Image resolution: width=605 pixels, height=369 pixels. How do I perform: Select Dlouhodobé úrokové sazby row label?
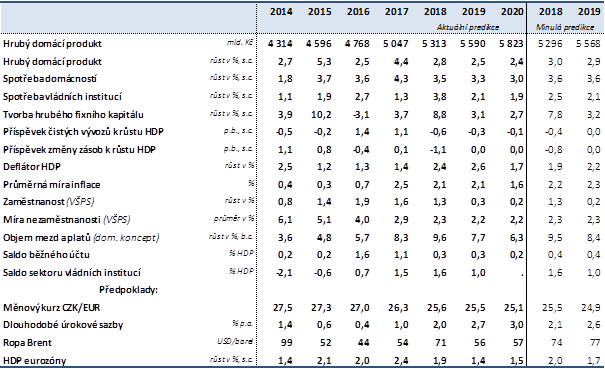(x=63, y=325)
